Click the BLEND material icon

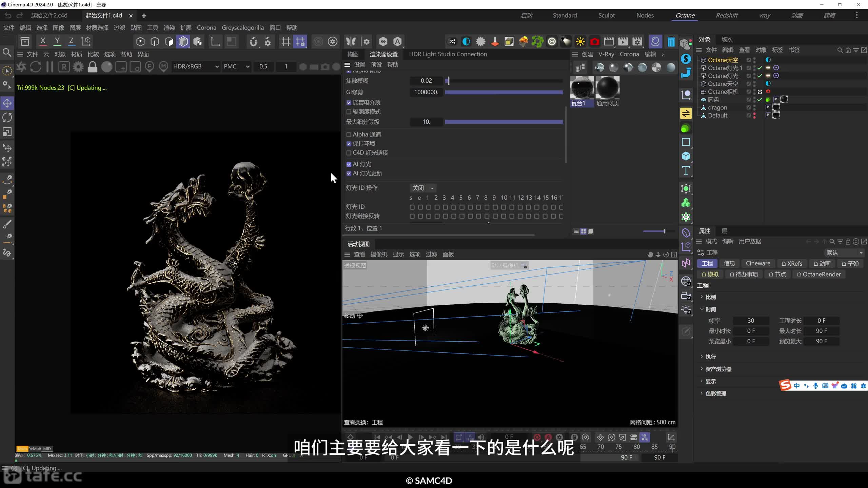599,67
